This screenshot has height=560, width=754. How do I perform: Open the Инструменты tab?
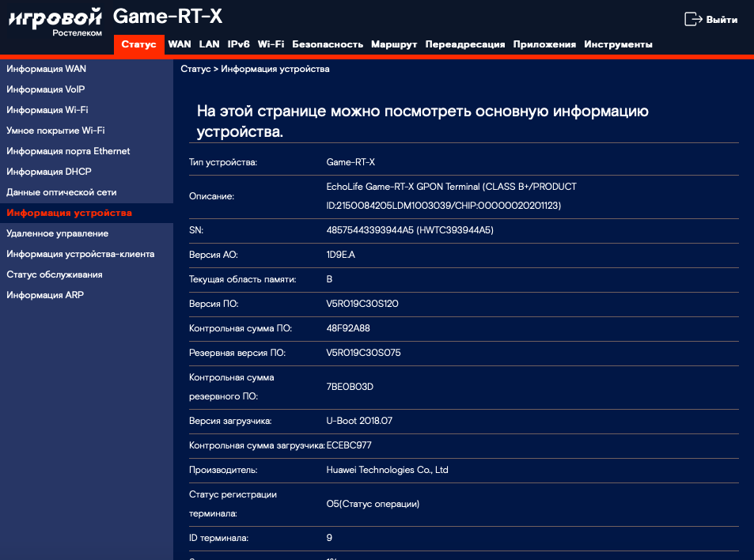point(618,44)
